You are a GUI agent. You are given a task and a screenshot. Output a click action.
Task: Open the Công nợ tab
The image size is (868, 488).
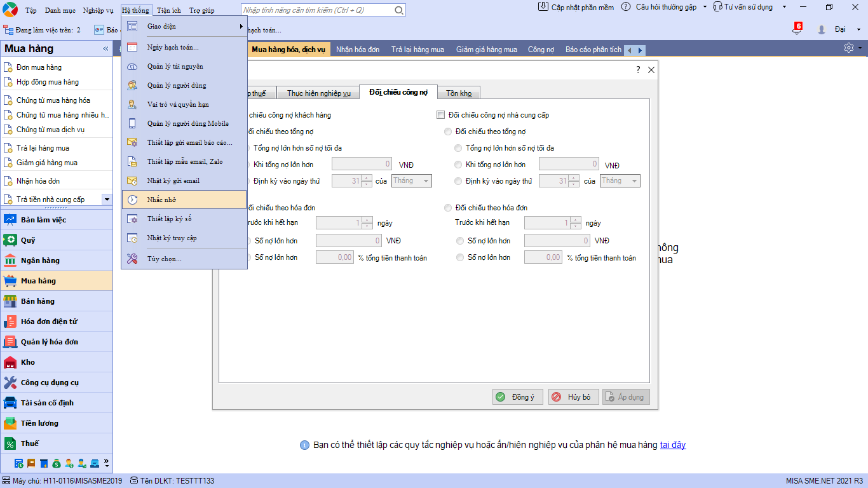click(x=541, y=50)
